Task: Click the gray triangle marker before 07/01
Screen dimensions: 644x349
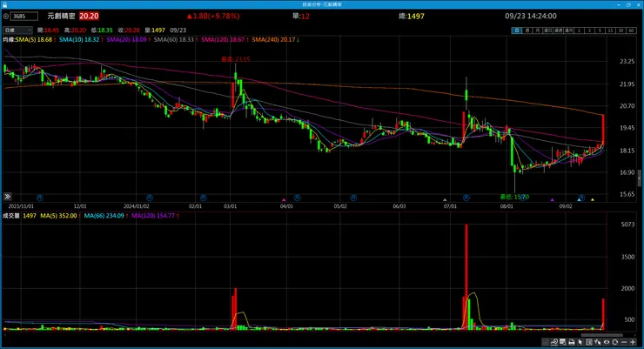Action: pos(445,200)
